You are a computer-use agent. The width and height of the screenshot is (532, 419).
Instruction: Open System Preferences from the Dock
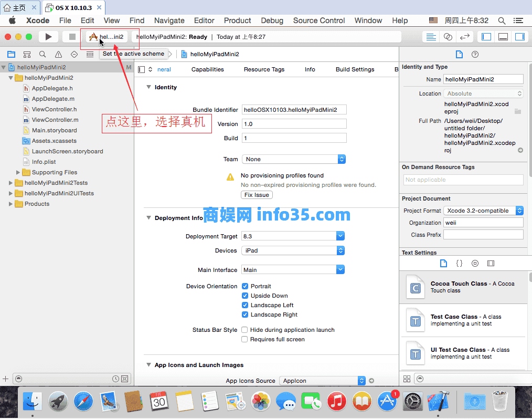[x=412, y=401]
